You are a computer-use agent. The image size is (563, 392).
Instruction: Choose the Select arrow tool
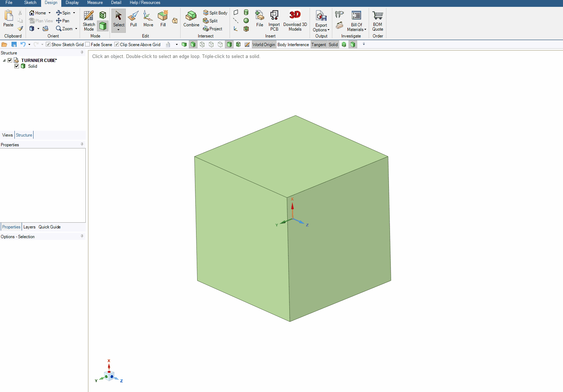point(119,19)
